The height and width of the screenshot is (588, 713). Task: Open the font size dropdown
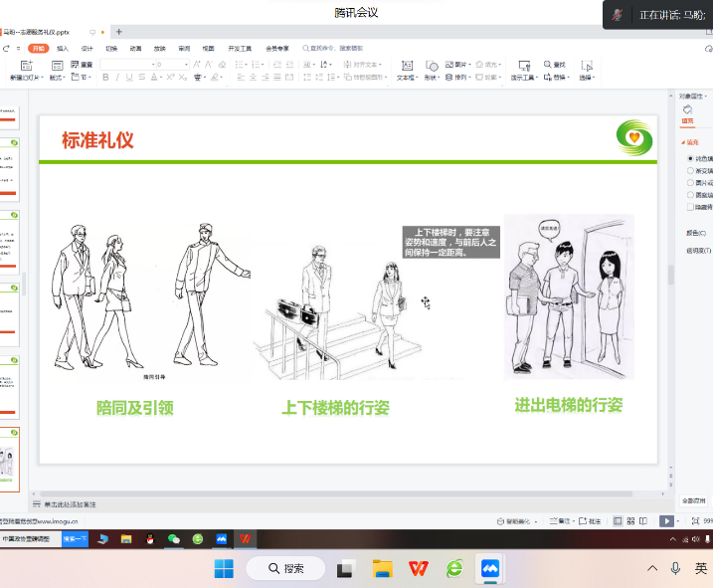(x=185, y=65)
